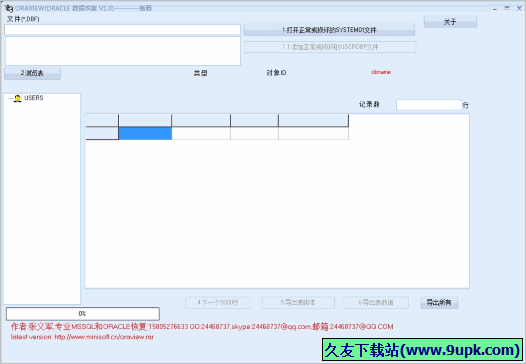526x364 pixels.
Task: Click the 4下一个5000行 button
Action: [x=218, y=303]
